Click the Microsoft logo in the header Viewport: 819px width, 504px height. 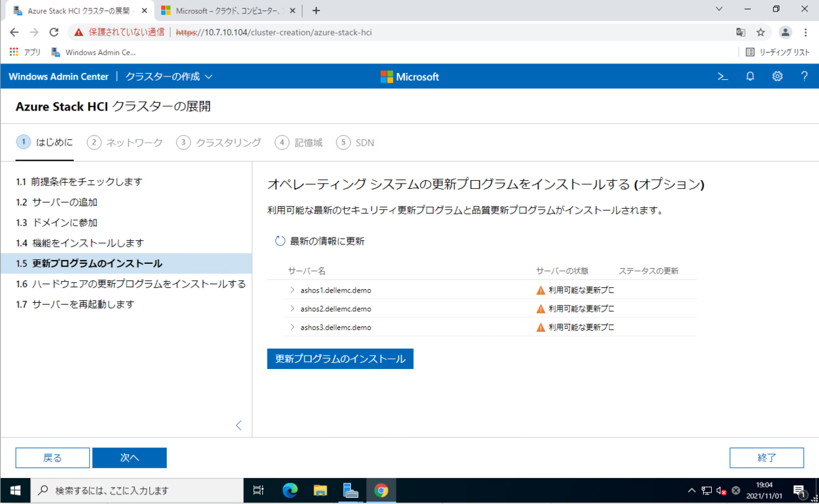(410, 77)
